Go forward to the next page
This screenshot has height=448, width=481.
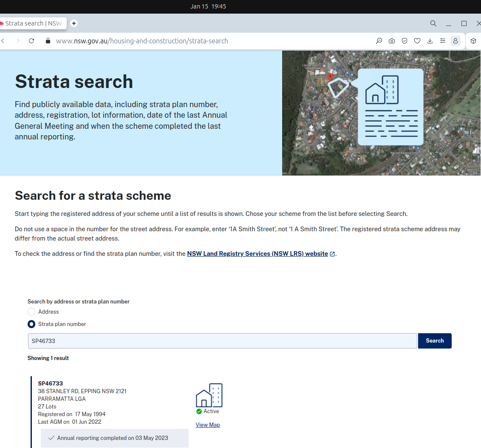click(18, 41)
